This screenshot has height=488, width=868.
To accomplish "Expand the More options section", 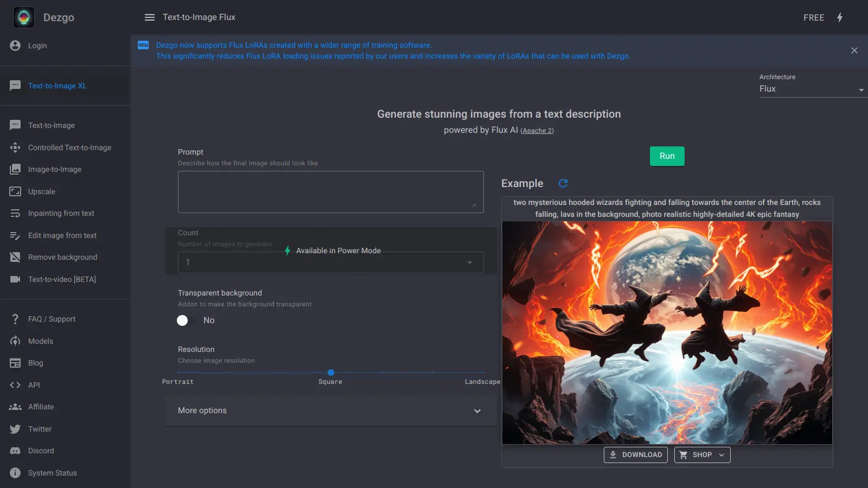I will pyautogui.click(x=331, y=411).
